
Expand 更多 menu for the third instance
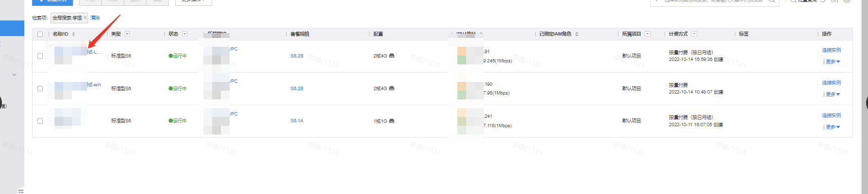point(833,127)
